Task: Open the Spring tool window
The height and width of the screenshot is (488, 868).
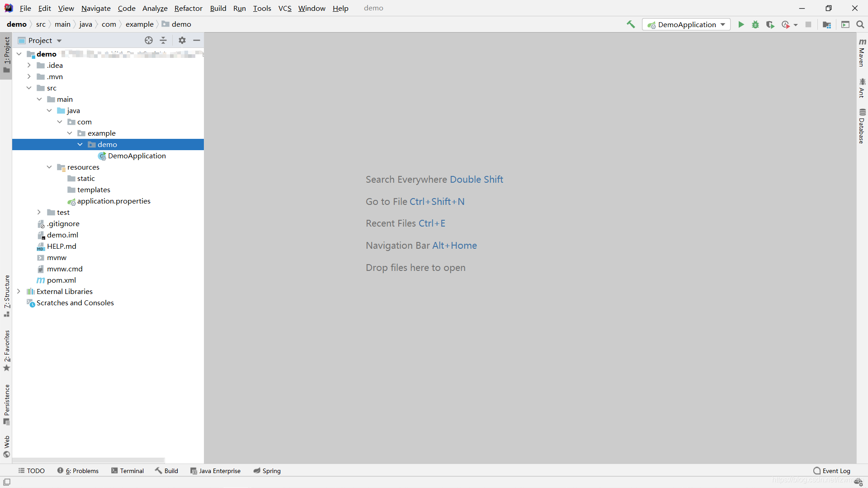Action: pos(267,471)
